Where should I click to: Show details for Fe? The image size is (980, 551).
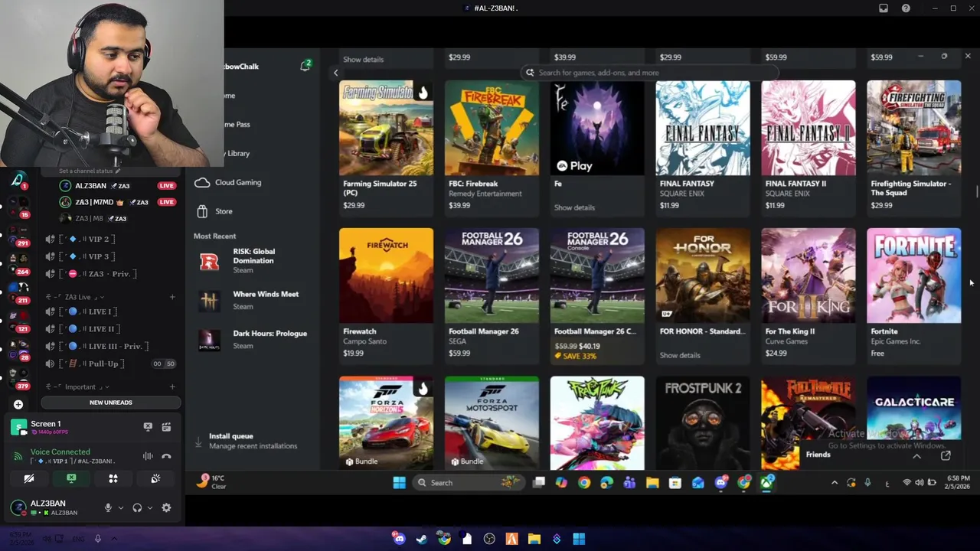[x=574, y=207]
